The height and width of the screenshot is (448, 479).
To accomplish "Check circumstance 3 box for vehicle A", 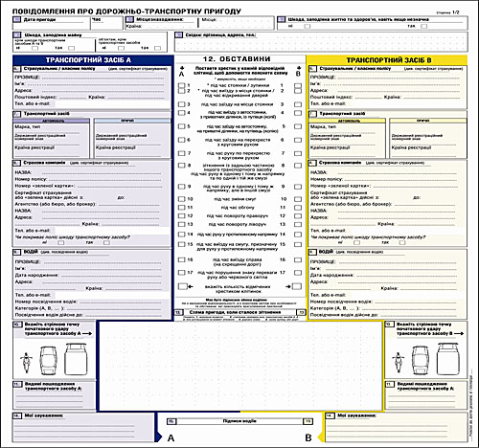I will [181, 104].
